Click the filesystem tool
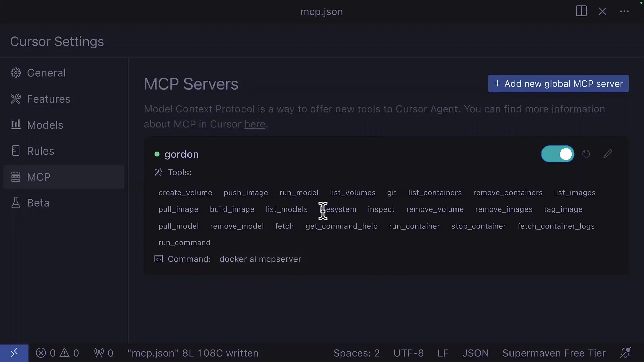This screenshot has width=644, height=362. click(x=338, y=209)
